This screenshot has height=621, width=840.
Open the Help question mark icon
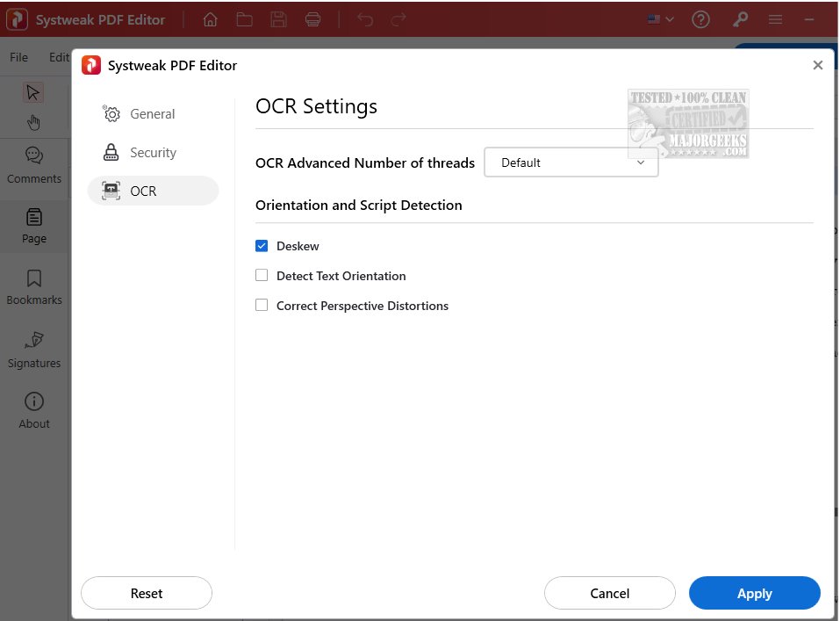700,20
